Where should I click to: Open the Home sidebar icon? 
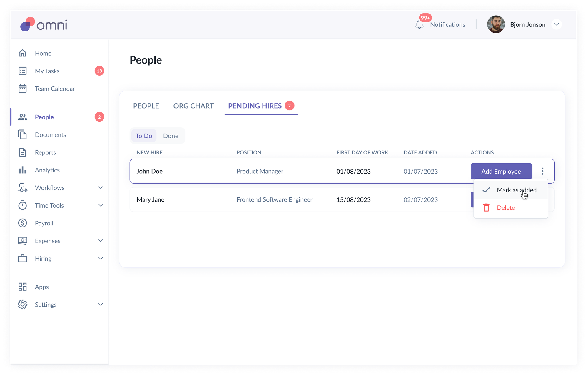point(23,53)
